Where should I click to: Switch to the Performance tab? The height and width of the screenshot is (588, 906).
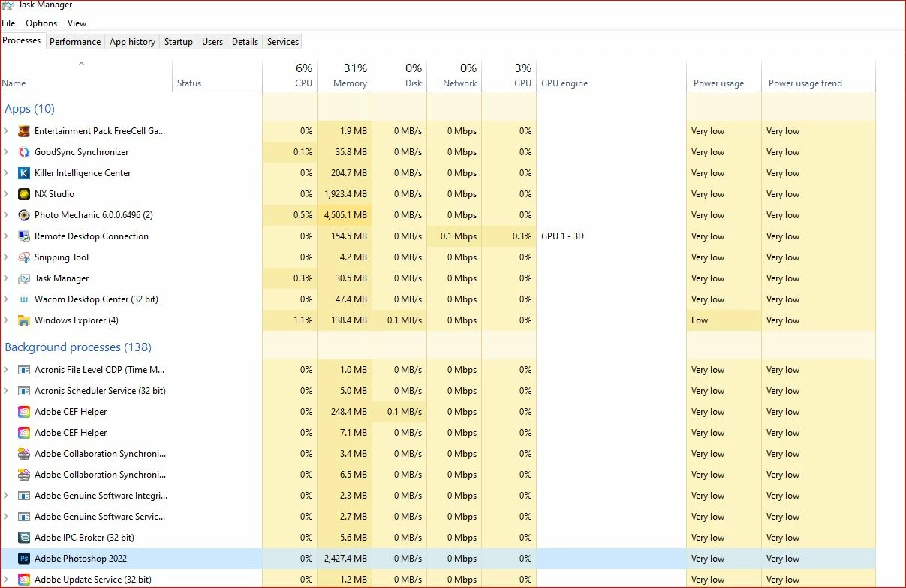pos(75,42)
